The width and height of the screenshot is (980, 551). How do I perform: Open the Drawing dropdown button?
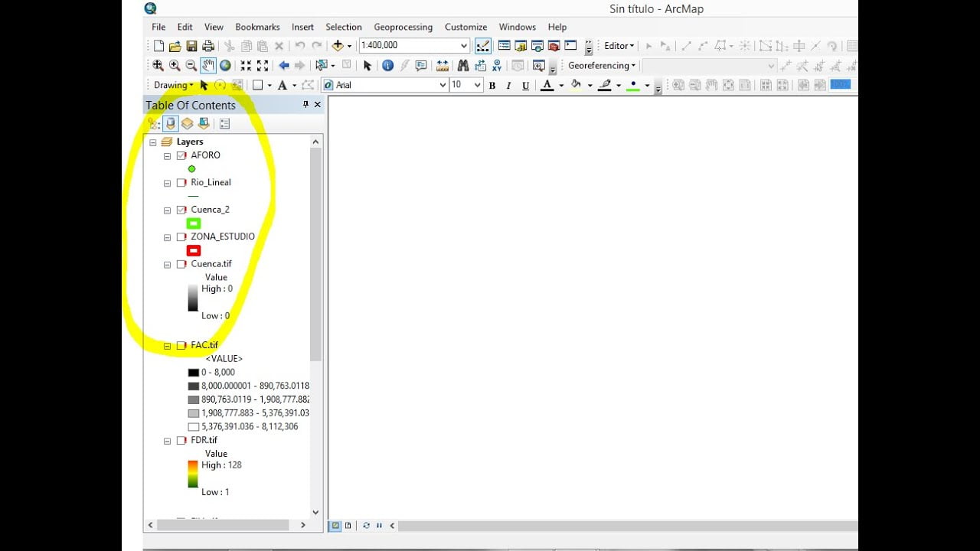click(x=174, y=85)
